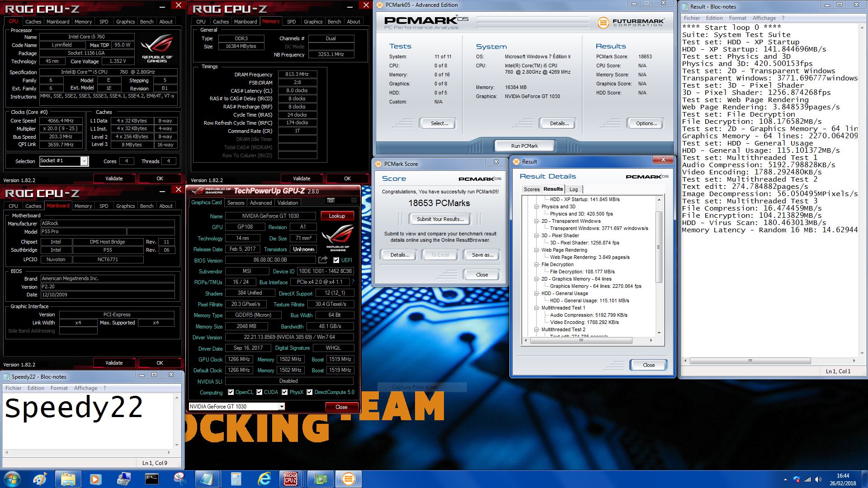Open the Scores tab in Result Details
Image resolution: width=868 pixels, height=488 pixels.
(532, 189)
